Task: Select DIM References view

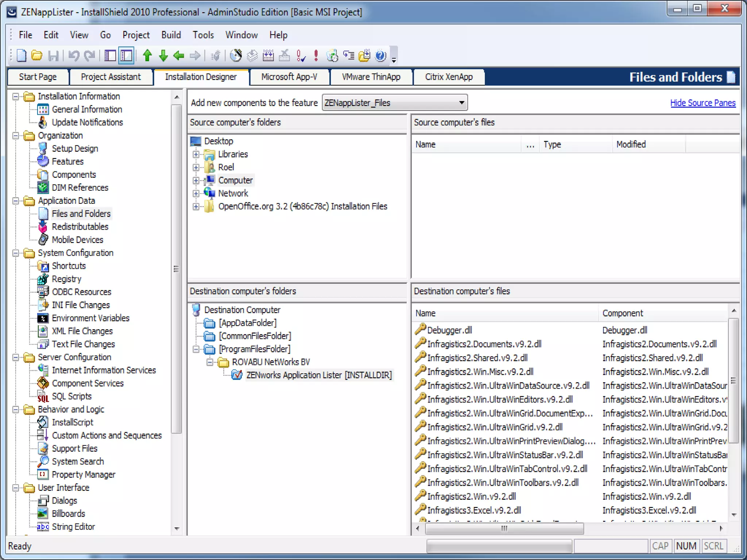Action: pos(80,188)
